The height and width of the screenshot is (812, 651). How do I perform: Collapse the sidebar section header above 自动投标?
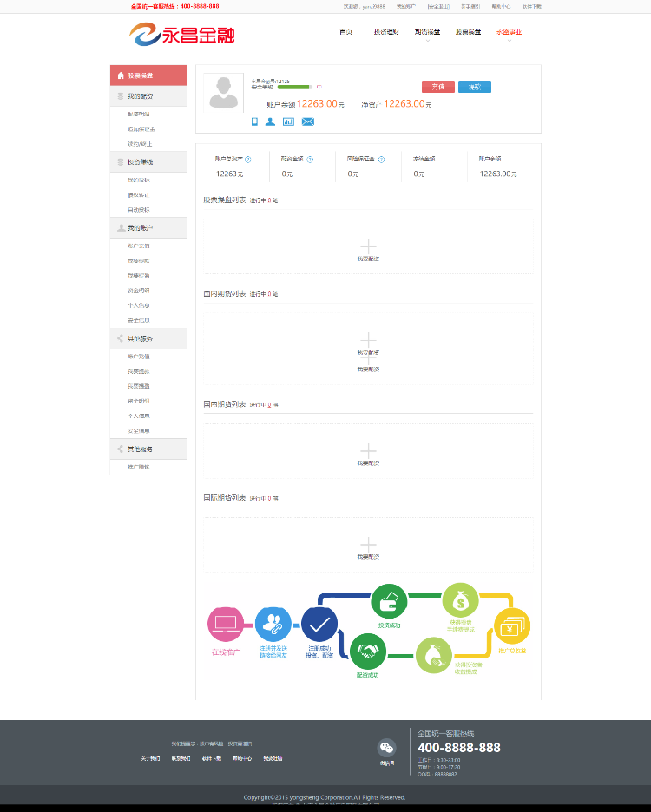(x=148, y=162)
